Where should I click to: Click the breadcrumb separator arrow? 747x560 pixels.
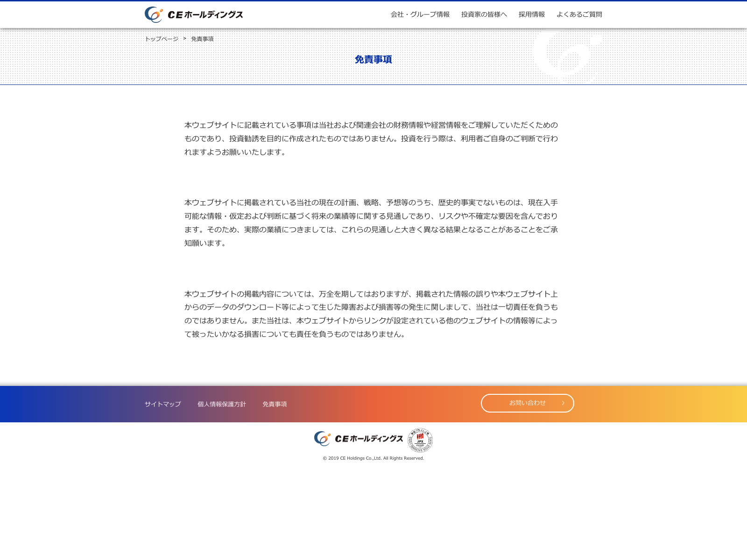click(184, 38)
